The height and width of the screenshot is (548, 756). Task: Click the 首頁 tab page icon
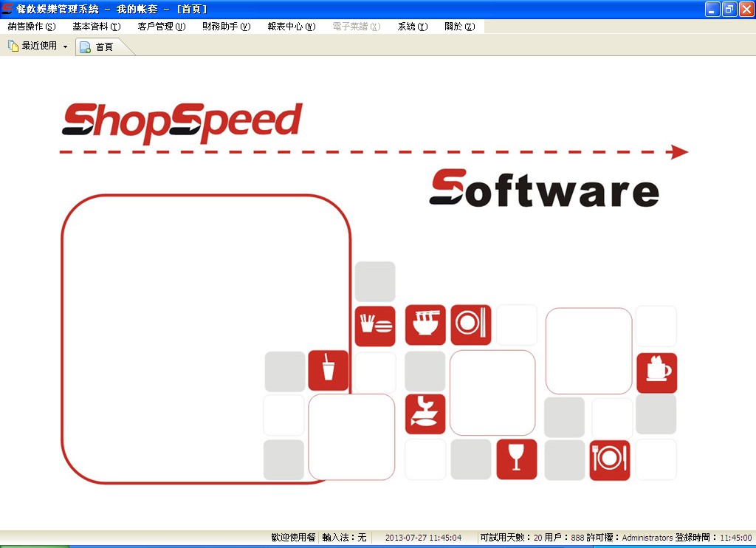click(86, 47)
